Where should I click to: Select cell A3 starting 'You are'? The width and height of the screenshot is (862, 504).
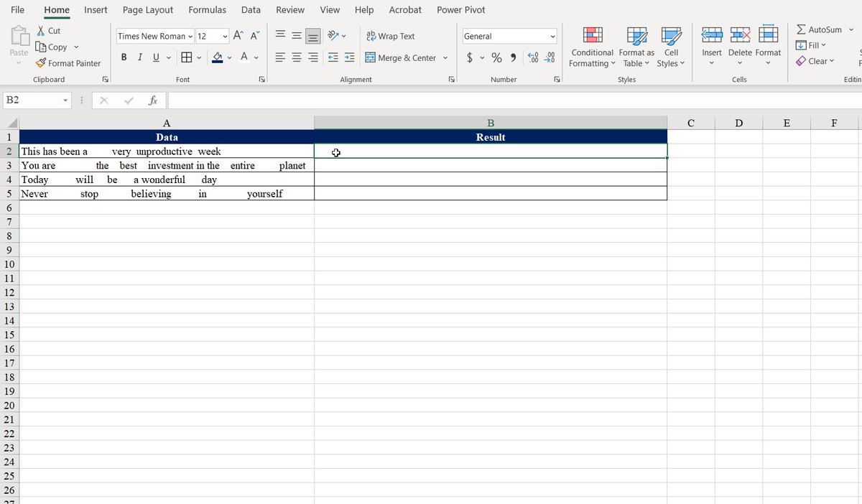[x=167, y=165]
